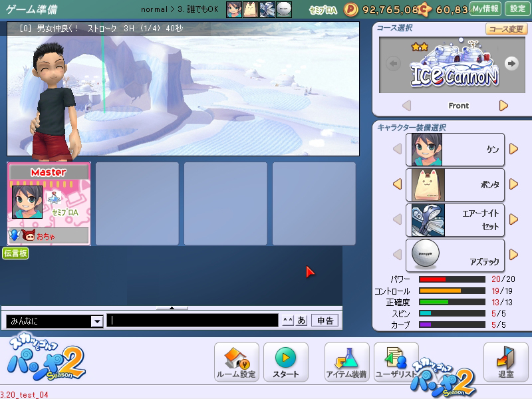Click the 退室 exit door icon
The image size is (532, 399).
click(505, 361)
